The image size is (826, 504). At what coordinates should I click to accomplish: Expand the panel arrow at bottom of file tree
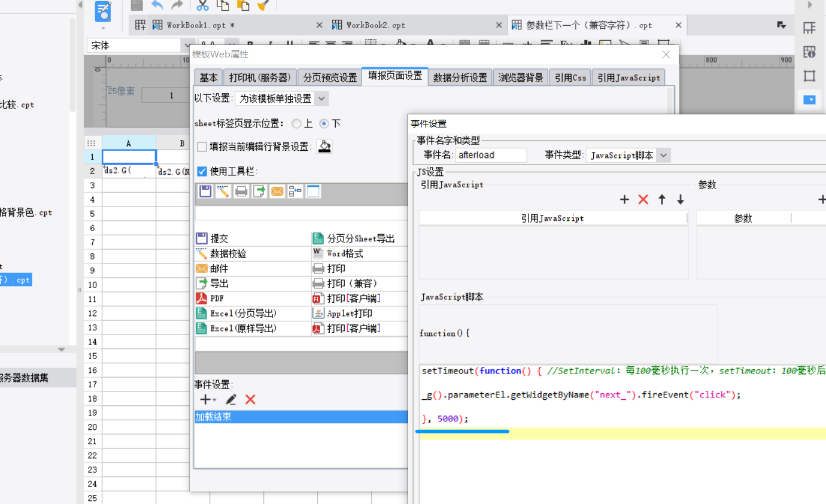tap(61, 349)
